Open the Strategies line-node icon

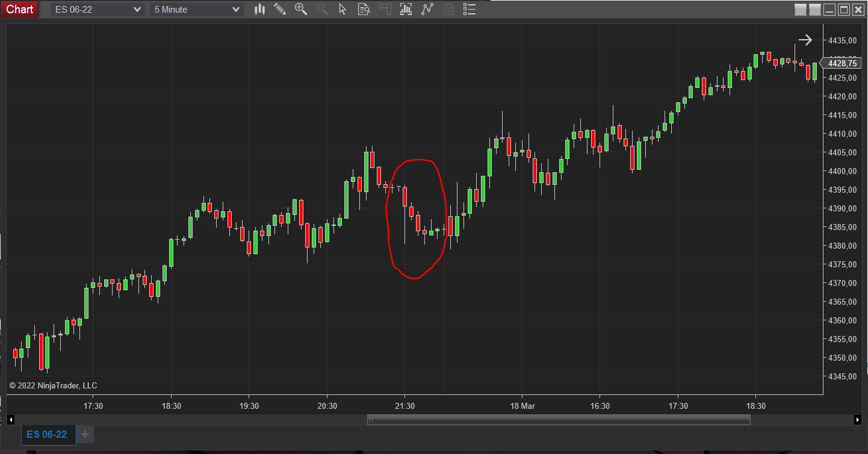tap(427, 9)
